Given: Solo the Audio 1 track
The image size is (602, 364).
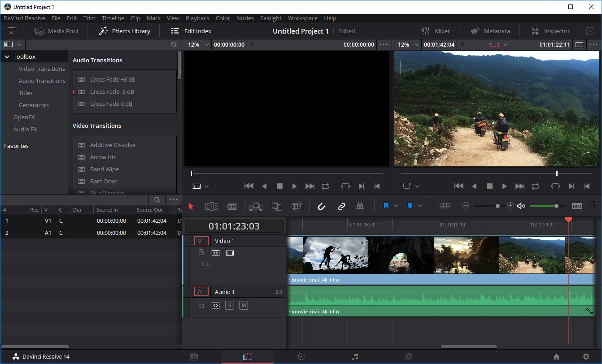Looking at the screenshot, I should [230, 305].
